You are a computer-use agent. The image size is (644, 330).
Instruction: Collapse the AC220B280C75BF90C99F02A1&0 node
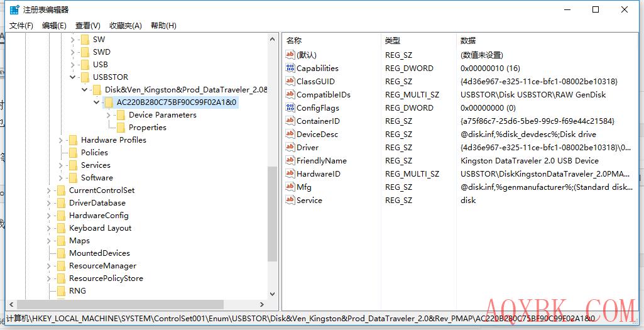tap(97, 102)
